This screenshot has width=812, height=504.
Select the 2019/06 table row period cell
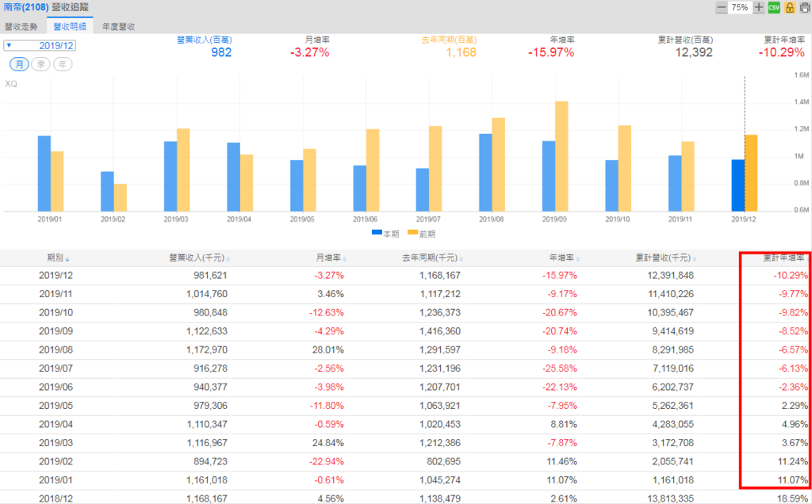click(x=56, y=388)
